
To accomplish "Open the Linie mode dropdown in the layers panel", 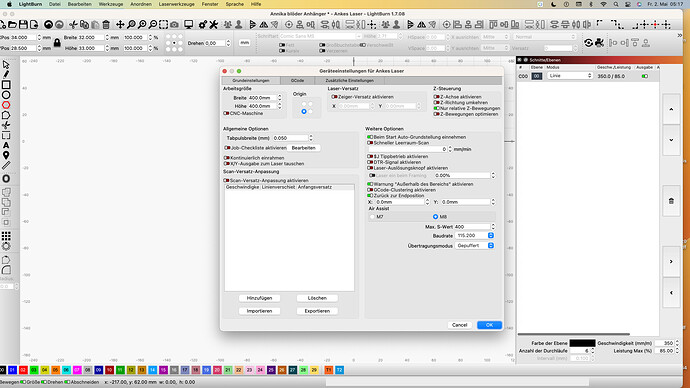I will click(x=570, y=76).
